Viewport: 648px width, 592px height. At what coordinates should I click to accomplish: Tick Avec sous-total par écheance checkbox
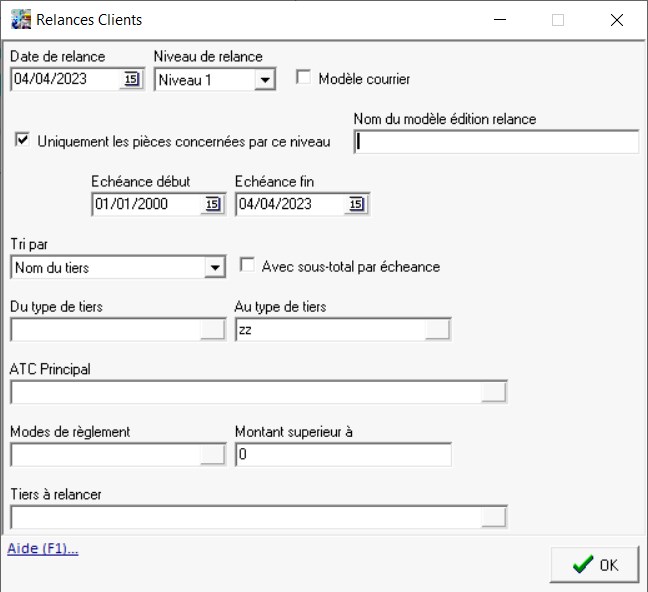pos(247,266)
